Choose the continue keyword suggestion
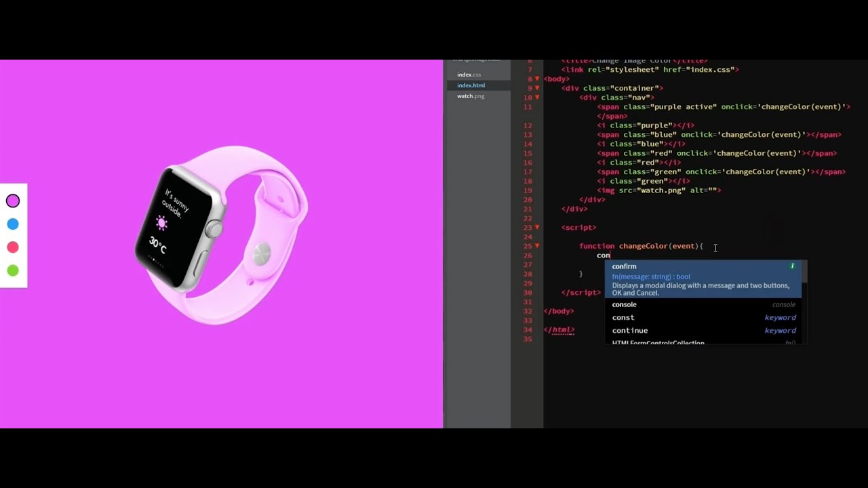 tap(703, 330)
